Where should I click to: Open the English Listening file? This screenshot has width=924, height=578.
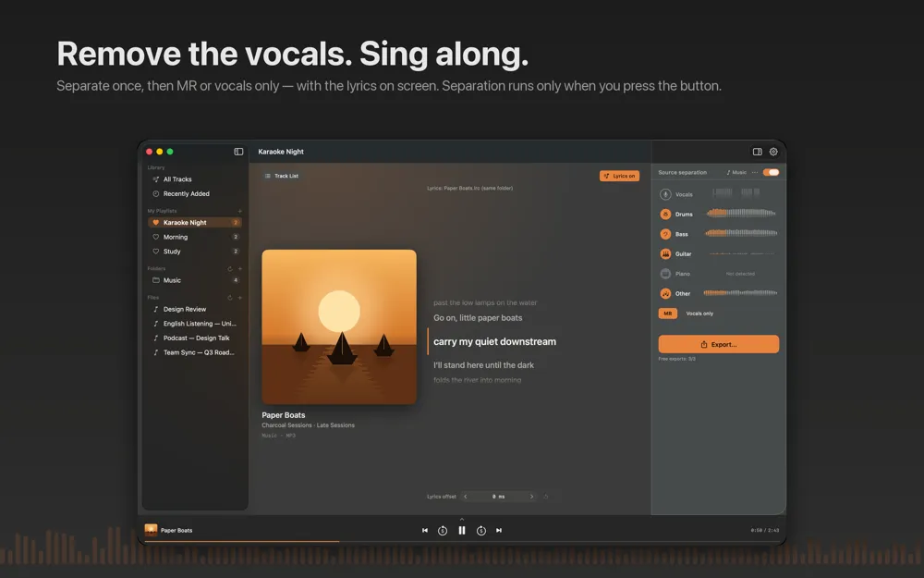coord(194,324)
